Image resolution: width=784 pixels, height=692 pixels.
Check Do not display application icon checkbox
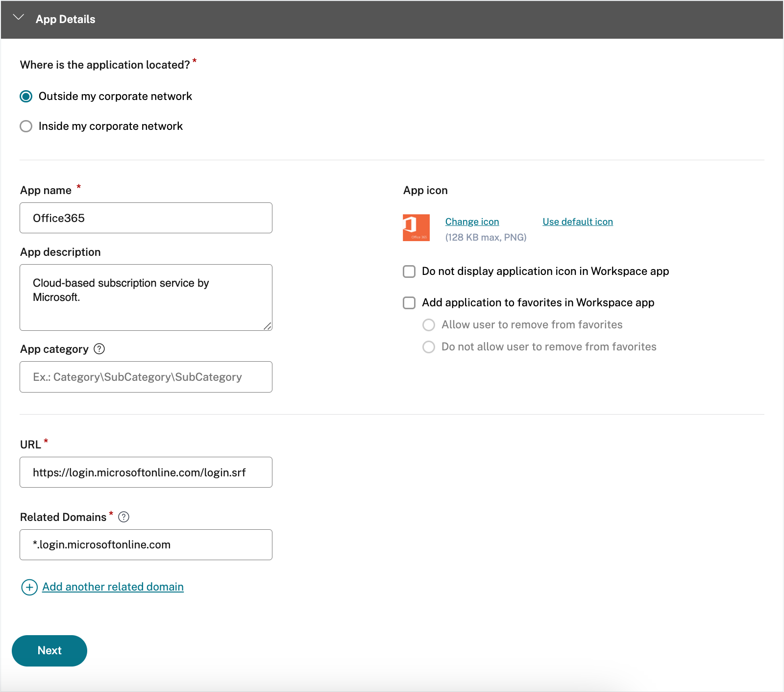click(x=409, y=272)
